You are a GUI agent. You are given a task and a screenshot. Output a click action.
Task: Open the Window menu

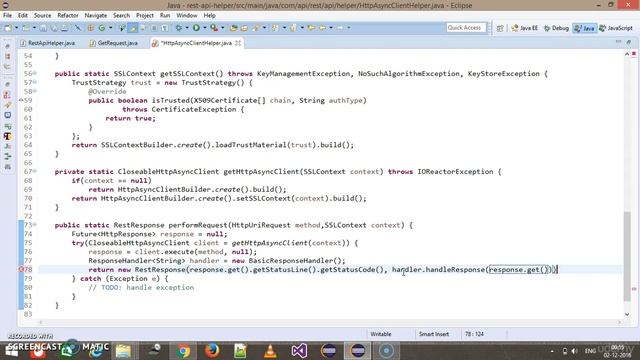coord(187,16)
